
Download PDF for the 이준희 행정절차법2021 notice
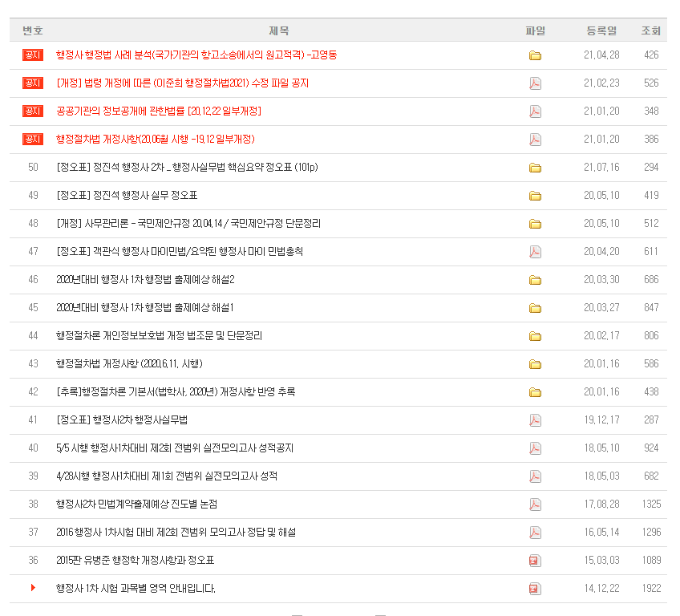pyautogui.click(x=535, y=83)
